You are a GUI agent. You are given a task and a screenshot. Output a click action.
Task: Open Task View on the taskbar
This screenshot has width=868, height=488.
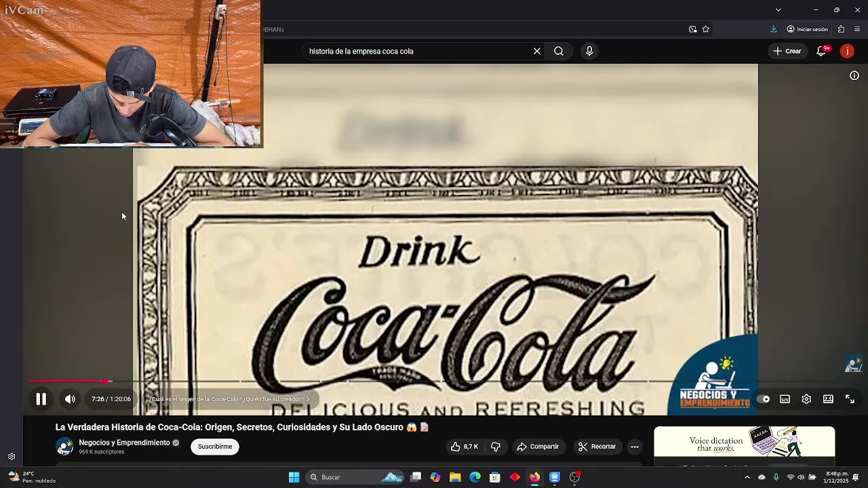(x=416, y=477)
